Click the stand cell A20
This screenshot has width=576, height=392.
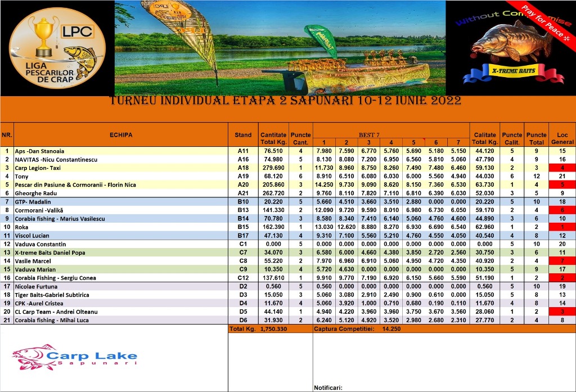[243, 184]
